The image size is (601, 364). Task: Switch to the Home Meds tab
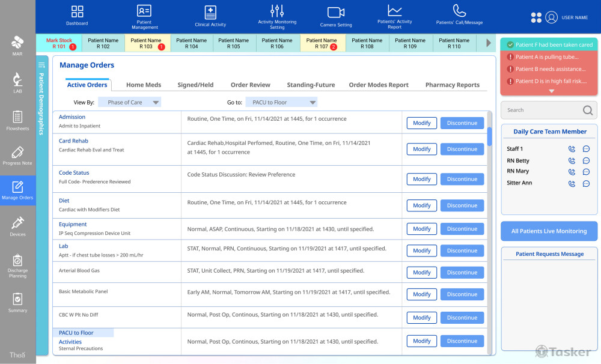pos(144,85)
